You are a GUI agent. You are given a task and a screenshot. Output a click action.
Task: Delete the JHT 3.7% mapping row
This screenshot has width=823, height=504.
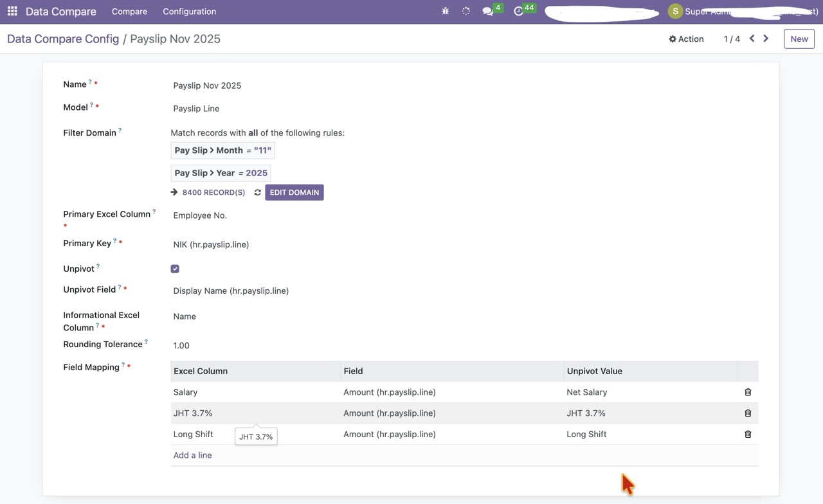748,413
